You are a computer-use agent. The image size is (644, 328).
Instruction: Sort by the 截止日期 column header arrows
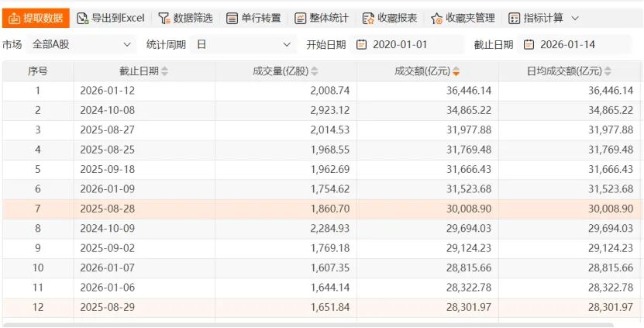coord(164,72)
